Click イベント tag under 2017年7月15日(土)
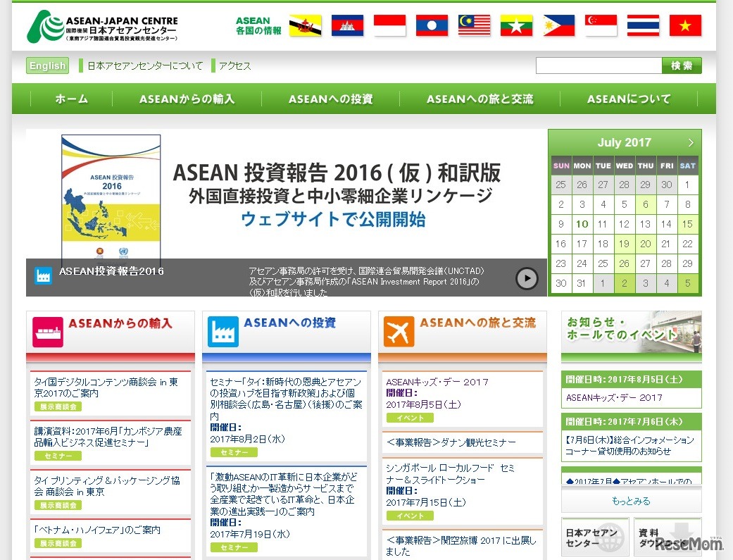 point(410,516)
